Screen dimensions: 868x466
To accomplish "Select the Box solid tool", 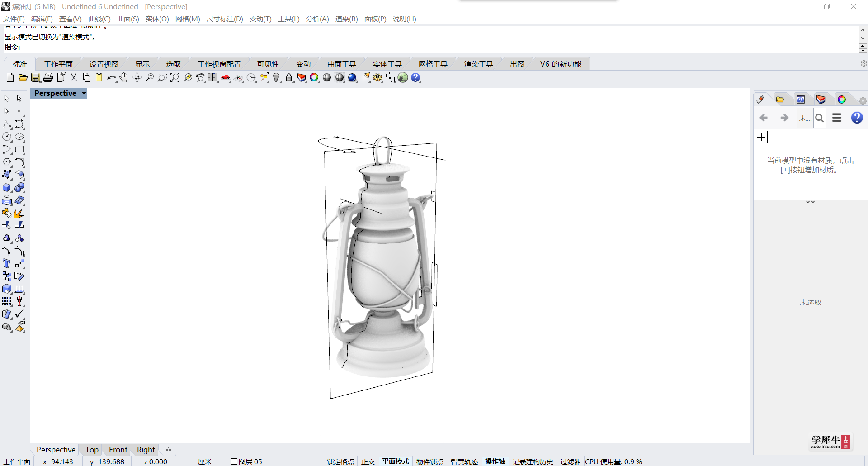I will pos(7,187).
